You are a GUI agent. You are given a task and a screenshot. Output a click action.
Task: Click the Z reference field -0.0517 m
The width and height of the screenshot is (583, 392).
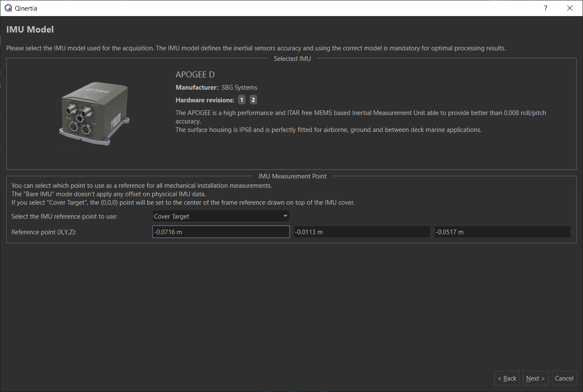click(x=502, y=232)
